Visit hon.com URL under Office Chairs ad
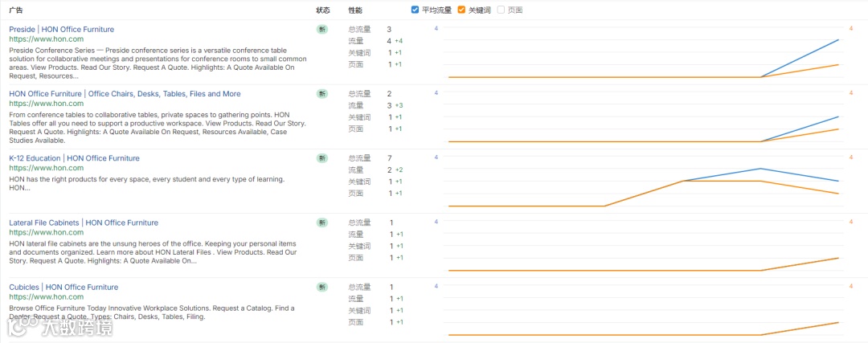This screenshot has width=868, height=343. [47, 104]
